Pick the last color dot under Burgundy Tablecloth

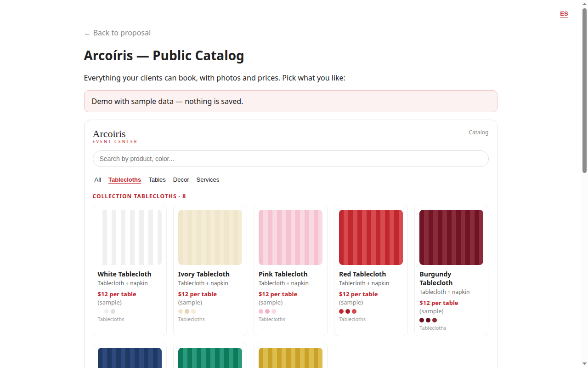435,320
